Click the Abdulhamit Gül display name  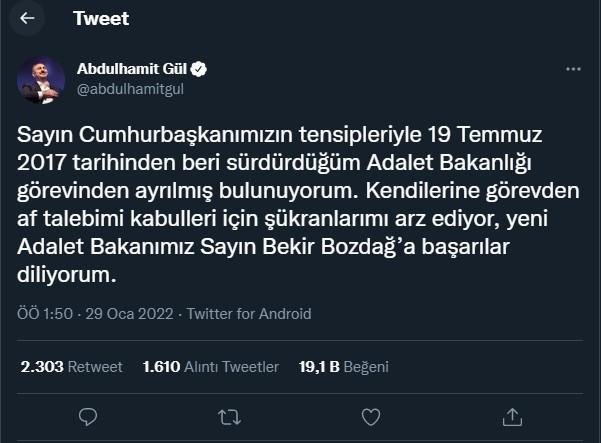click(x=132, y=69)
